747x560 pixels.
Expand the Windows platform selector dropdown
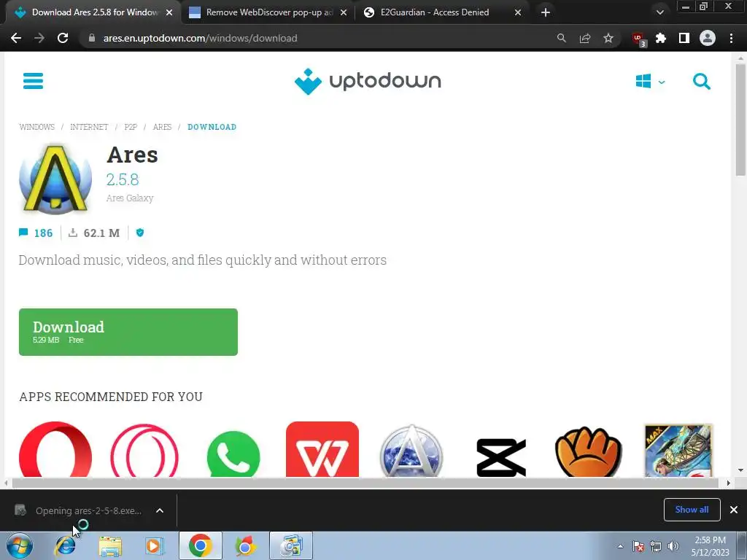coord(650,82)
